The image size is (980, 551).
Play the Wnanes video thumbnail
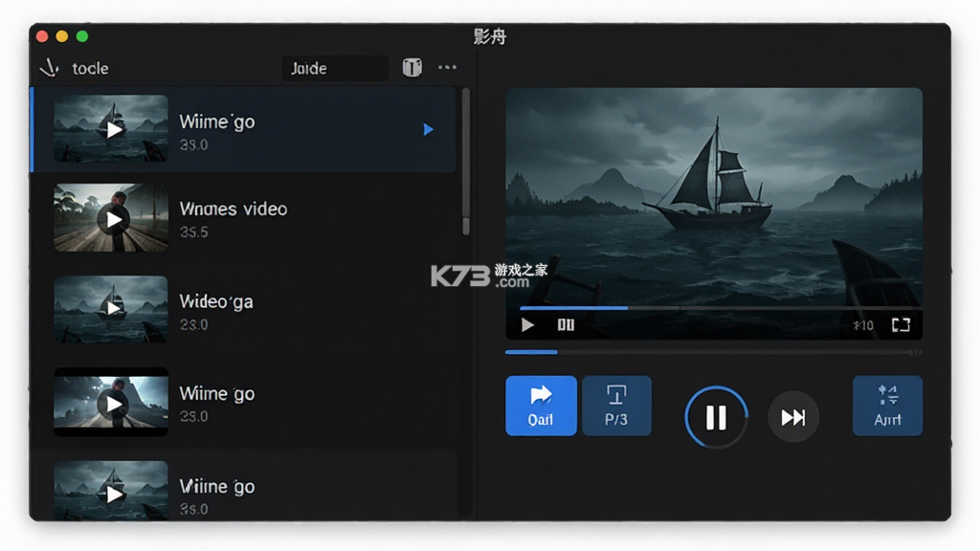[111, 217]
